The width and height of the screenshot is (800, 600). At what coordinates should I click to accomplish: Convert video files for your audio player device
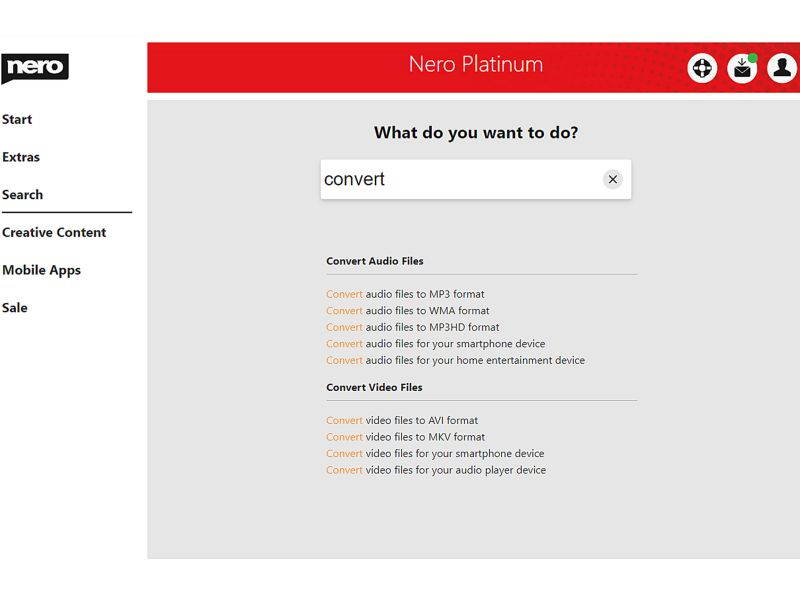pos(436,470)
